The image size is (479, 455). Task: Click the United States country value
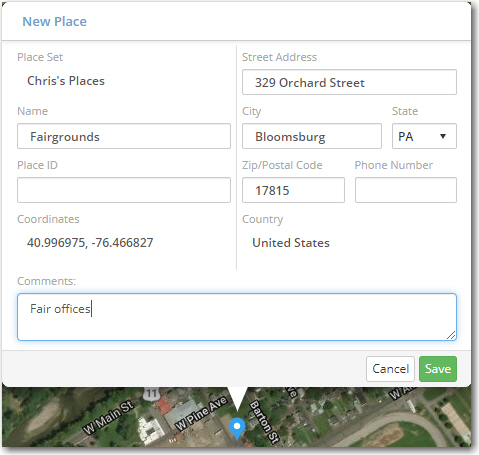click(291, 243)
